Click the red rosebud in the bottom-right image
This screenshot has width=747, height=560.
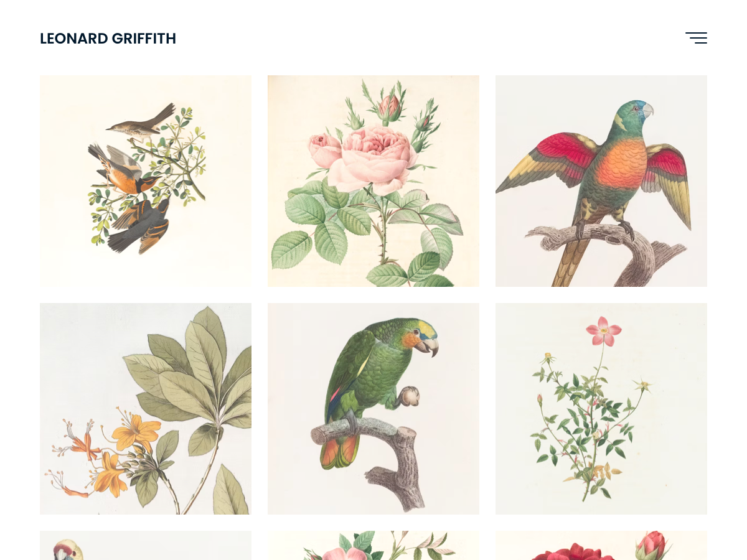coord(651,545)
